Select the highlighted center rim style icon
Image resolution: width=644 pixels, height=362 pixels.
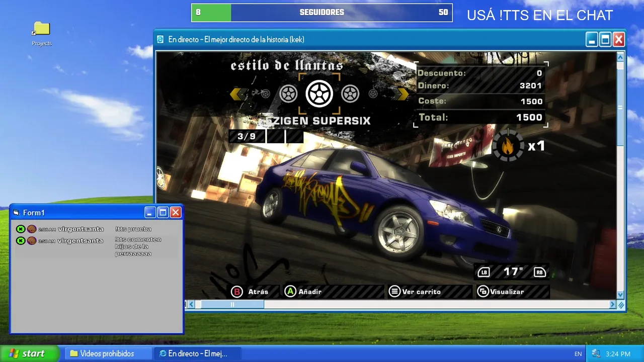(319, 94)
